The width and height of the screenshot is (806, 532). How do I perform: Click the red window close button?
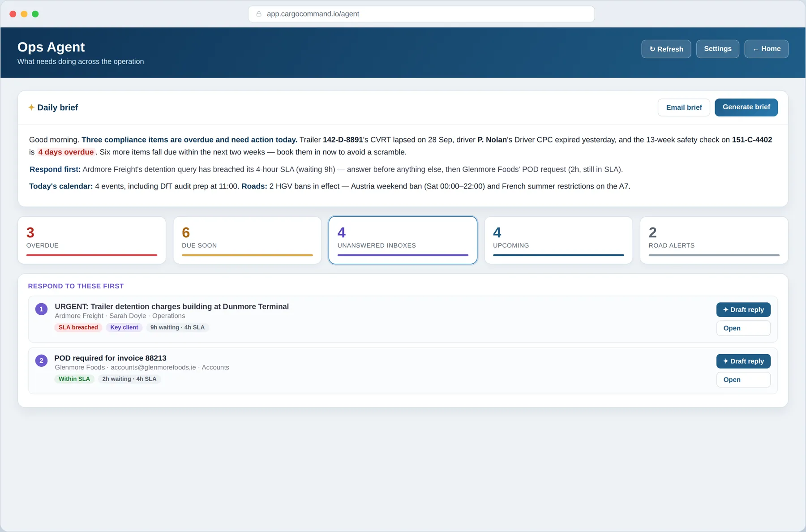coord(13,14)
